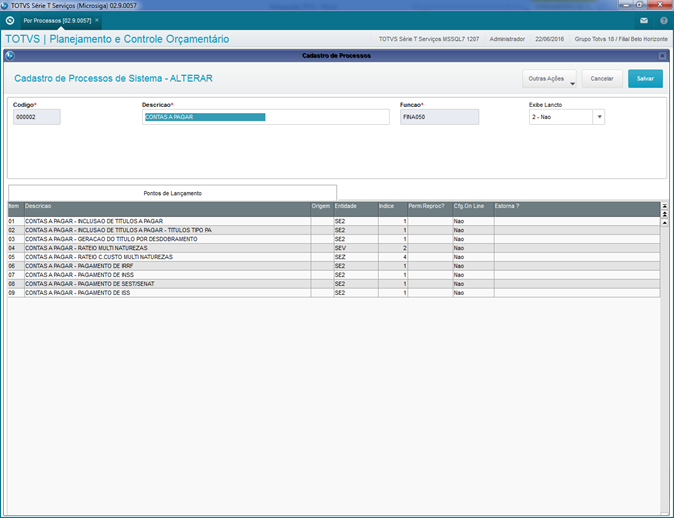Click the SEZ entity cell
Viewport: 674px width, 518px height.
(x=356, y=257)
